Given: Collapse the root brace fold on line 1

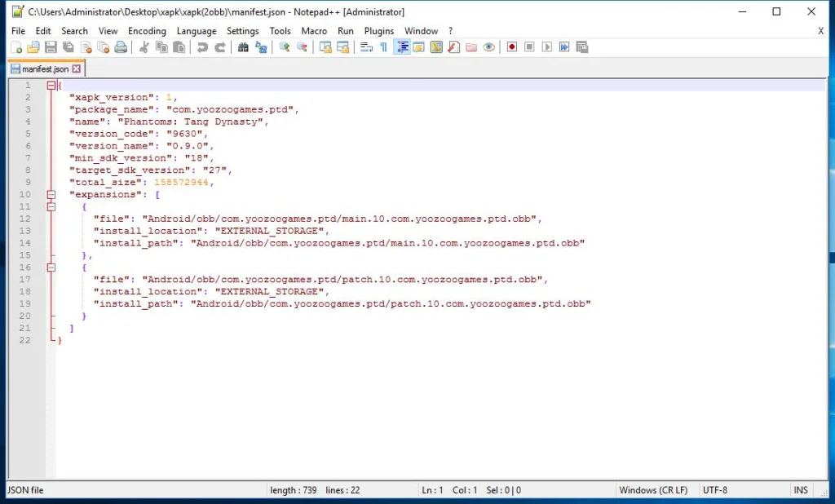Looking at the screenshot, I should click(x=51, y=86).
